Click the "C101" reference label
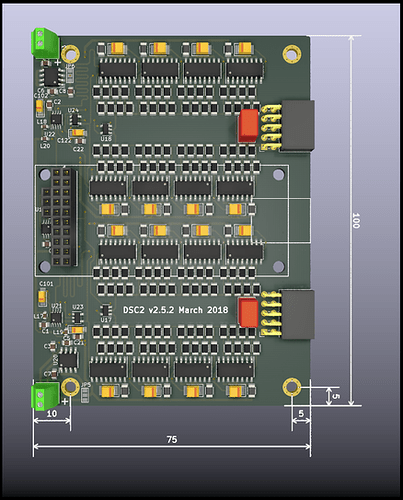This screenshot has width=403, height=500. point(46,284)
